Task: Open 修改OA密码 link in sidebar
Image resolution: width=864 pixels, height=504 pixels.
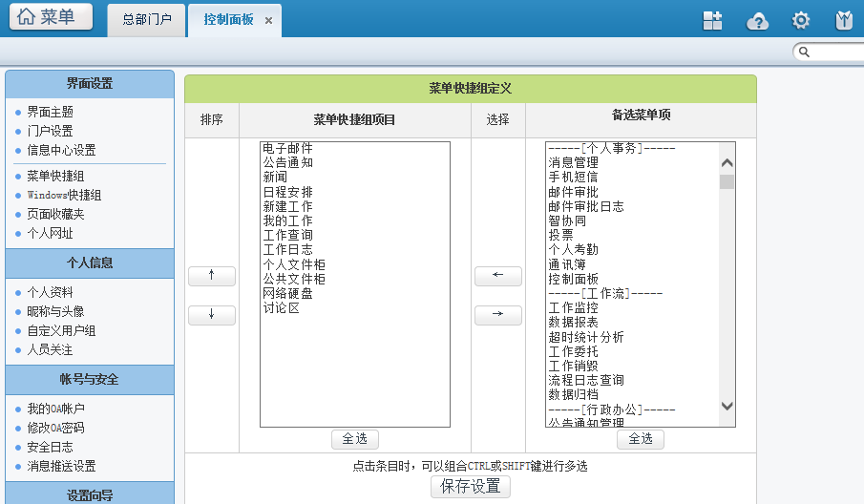Action: pos(55,428)
